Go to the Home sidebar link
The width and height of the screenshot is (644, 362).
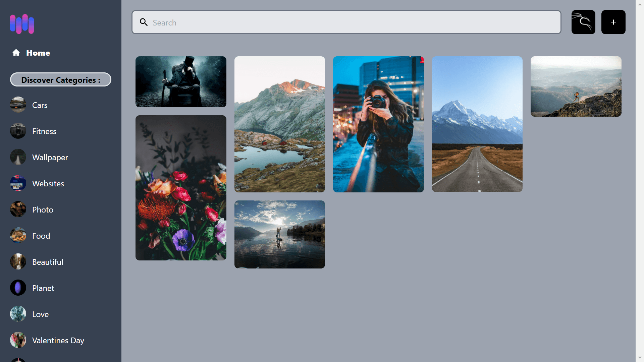pyautogui.click(x=31, y=53)
